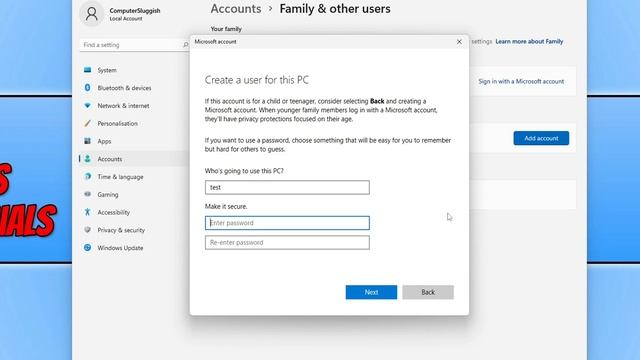The image size is (640, 360).
Task: Click the System monitor icon in sidebar
Action: point(87,70)
